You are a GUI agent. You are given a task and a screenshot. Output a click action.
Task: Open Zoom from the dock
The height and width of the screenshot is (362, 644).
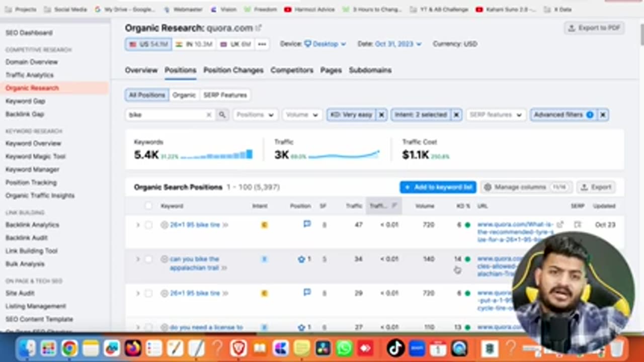point(417,348)
